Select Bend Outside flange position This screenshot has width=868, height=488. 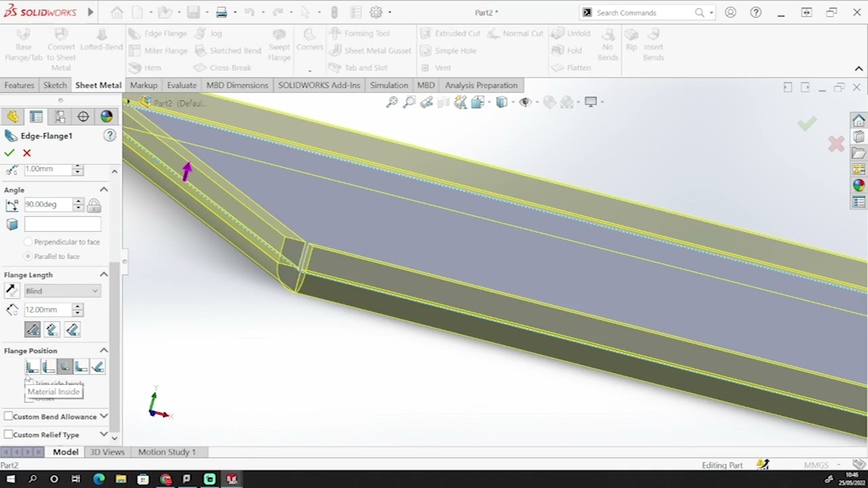point(64,367)
